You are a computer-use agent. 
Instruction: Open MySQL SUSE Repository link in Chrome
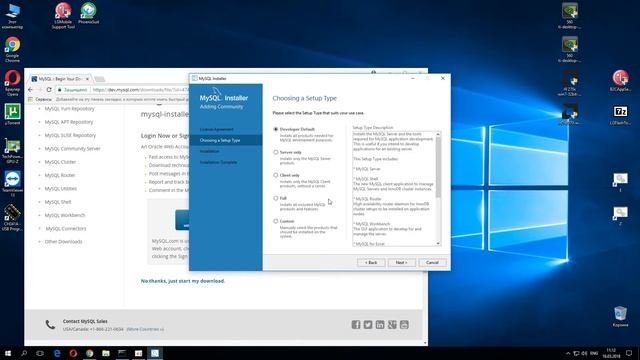pyautogui.click(x=70, y=135)
